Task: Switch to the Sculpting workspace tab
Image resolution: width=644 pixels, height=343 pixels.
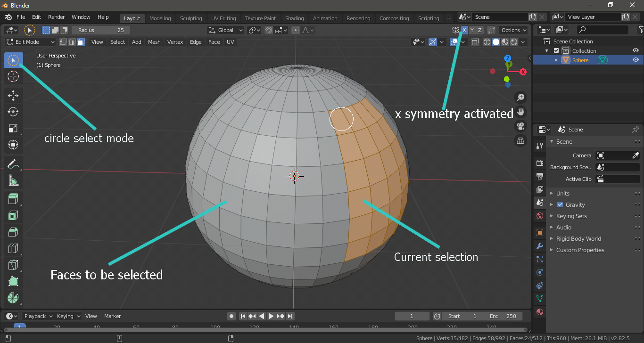Action: click(190, 18)
